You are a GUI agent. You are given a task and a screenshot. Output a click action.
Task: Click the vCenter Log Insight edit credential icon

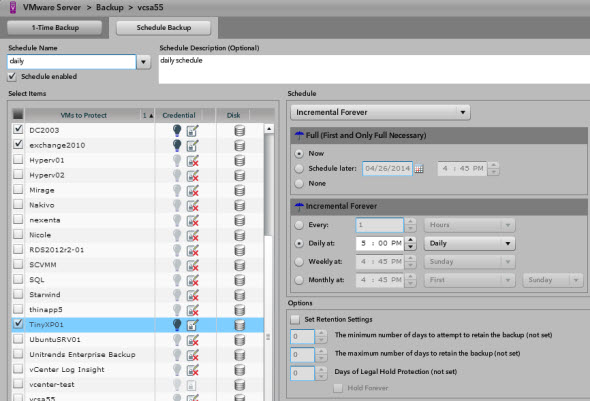(192, 370)
